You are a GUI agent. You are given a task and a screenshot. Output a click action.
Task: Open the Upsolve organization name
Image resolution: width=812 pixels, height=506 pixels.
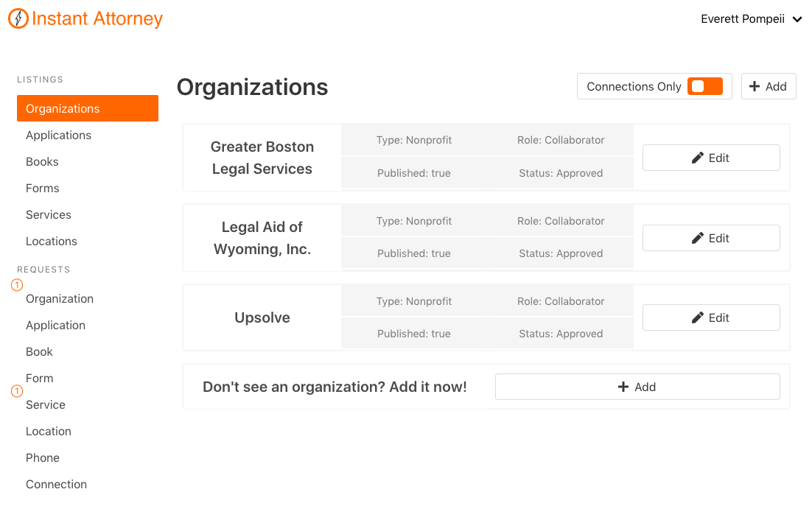[x=262, y=317]
